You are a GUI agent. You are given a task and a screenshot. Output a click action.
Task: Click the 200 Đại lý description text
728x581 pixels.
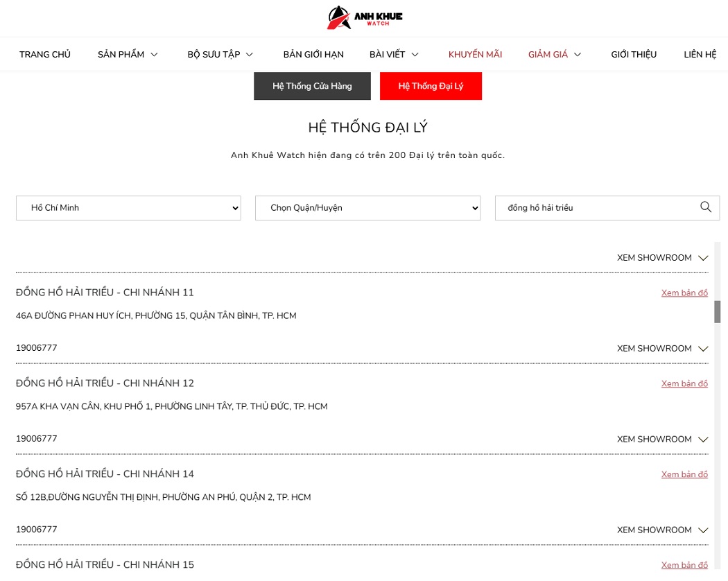pos(367,155)
